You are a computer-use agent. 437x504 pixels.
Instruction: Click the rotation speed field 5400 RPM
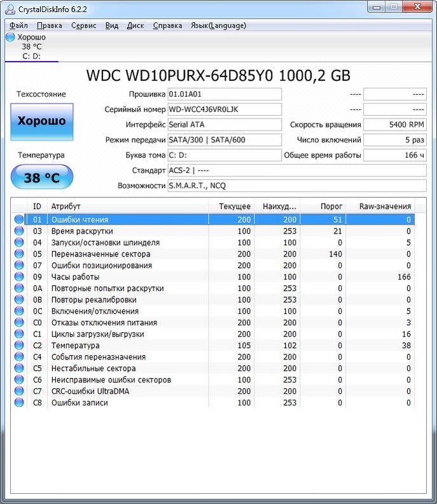[x=395, y=125]
